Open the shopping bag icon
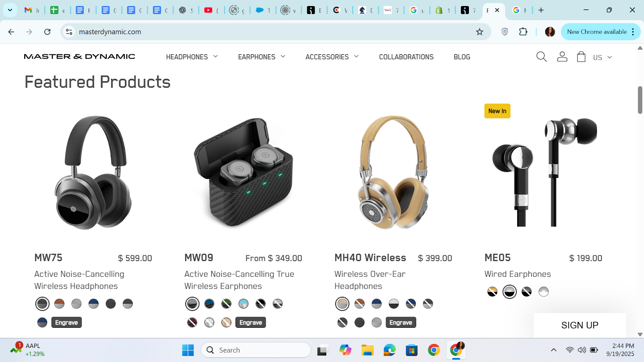The image size is (644, 362). click(581, 57)
